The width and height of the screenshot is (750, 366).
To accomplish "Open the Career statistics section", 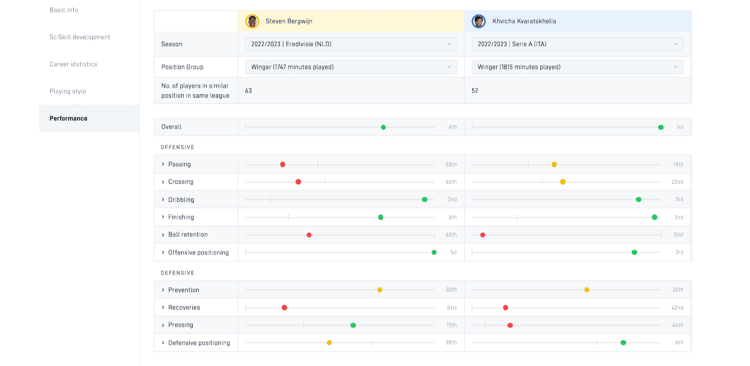I will click(73, 64).
